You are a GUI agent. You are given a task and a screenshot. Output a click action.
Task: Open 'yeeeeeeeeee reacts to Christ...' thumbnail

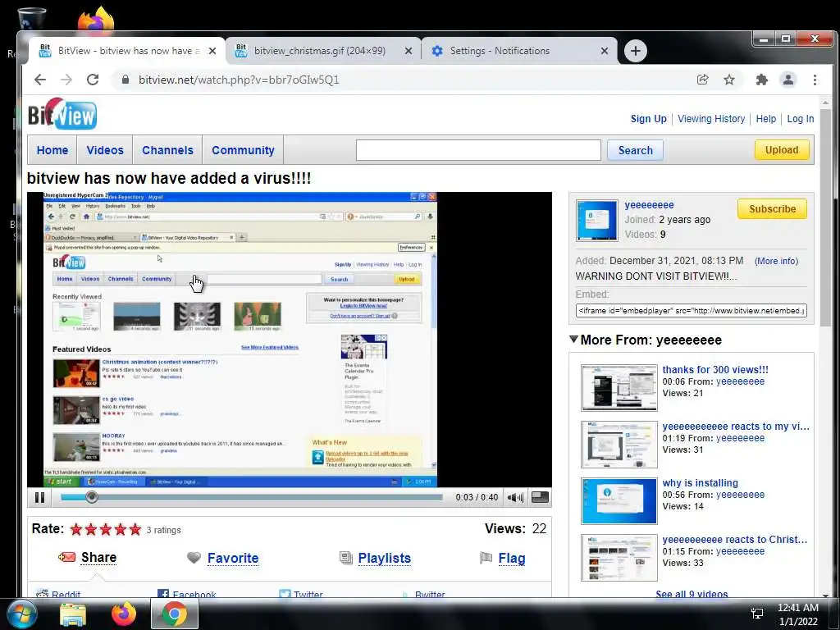[619, 558]
